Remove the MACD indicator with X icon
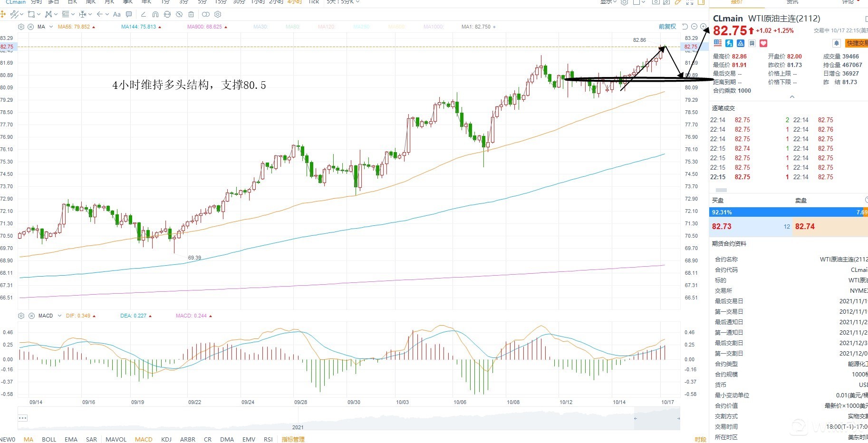Viewport: 868px width, 443px height. [x=31, y=316]
